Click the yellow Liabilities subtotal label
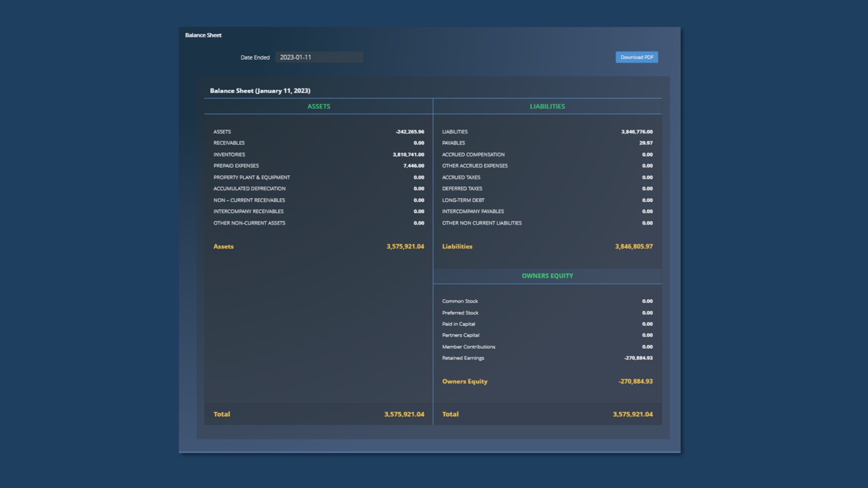The width and height of the screenshot is (868, 488). [x=457, y=247]
